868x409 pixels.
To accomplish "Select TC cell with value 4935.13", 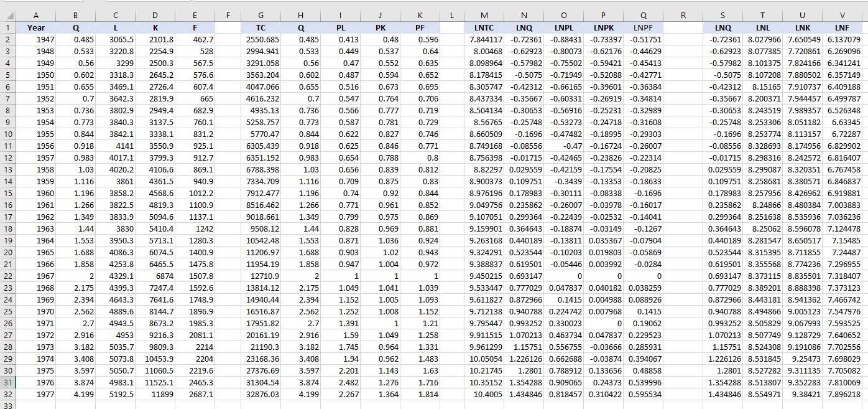I will click(261, 110).
